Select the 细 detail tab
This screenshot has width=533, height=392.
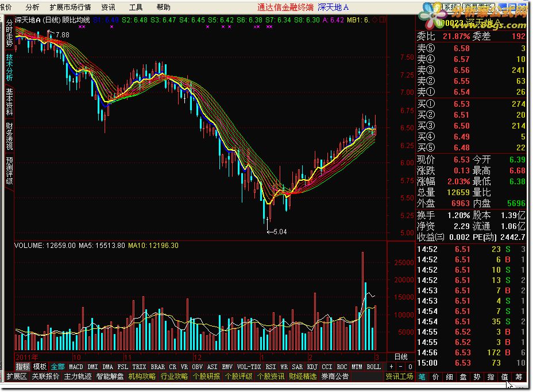(449, 377)
